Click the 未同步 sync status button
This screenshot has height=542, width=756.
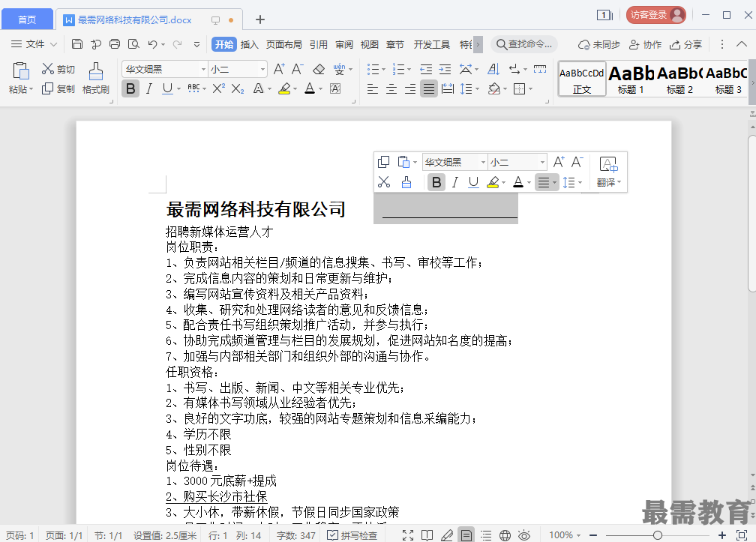(599, 44)
